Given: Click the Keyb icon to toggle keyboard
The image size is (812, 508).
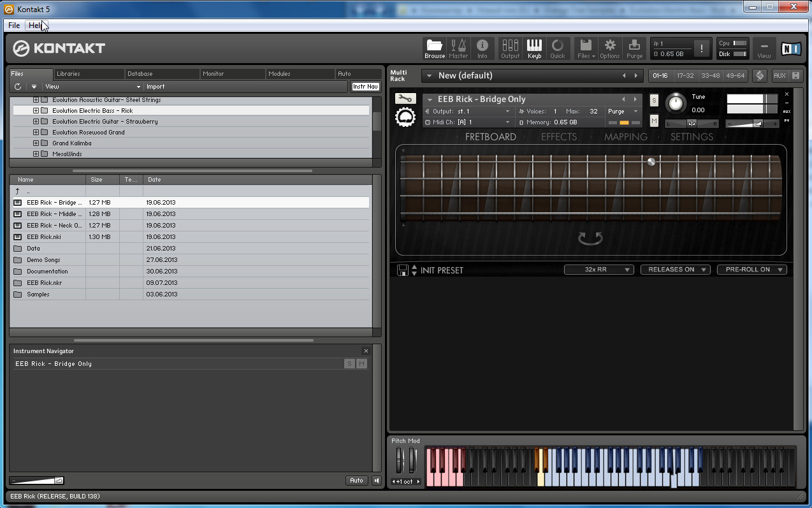Looking at the screenshot, I should tap(534, 48).
